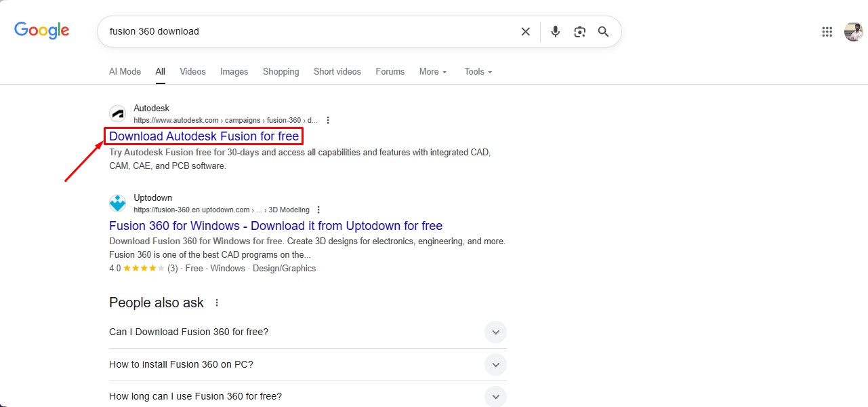Open People also ask options menu
Image resolution: width=868 pixels, height=407 pixels.
point(217,303)
